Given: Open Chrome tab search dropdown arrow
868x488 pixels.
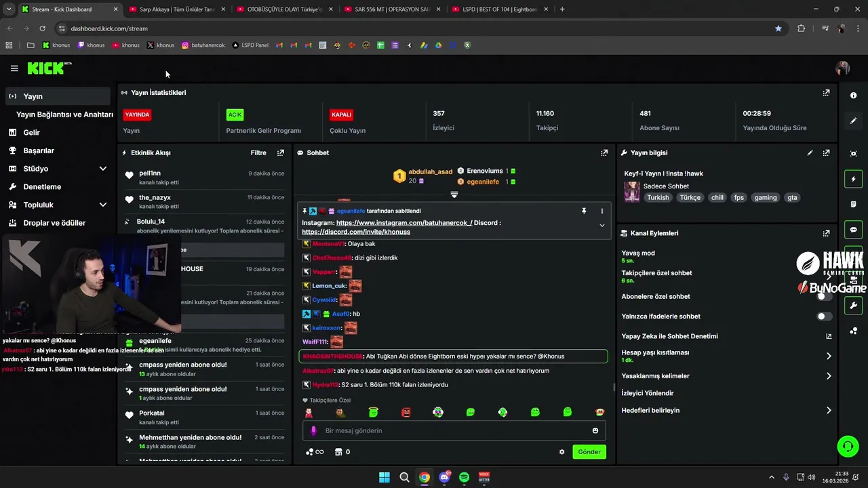Looking at the screenshot, I should point(9,9).
